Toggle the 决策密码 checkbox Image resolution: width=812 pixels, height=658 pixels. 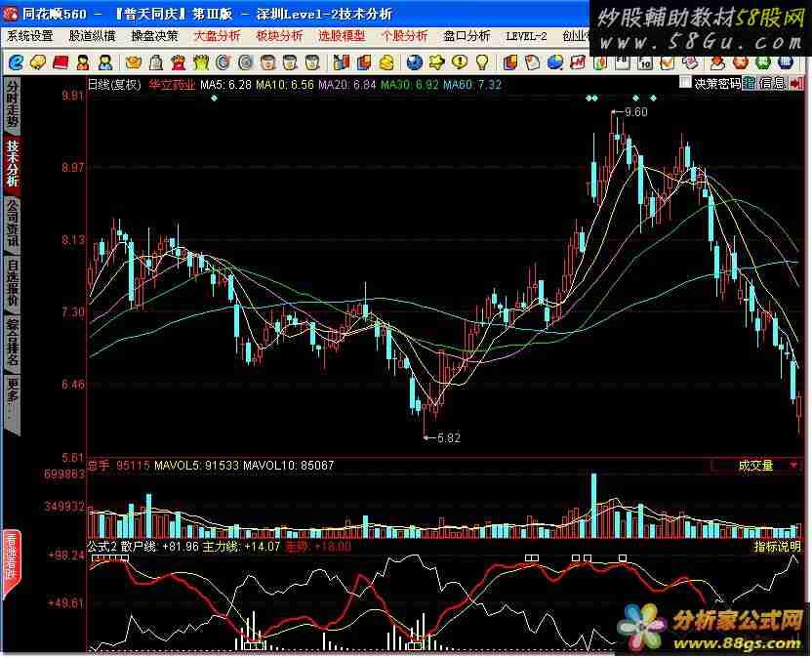[x=685, y=83]
